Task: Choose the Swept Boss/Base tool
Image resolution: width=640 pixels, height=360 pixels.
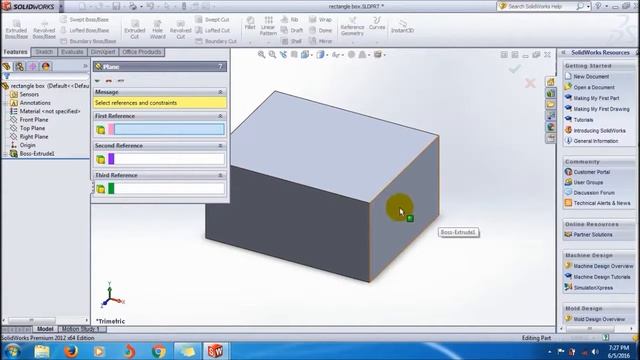Action: click(84, 20)
